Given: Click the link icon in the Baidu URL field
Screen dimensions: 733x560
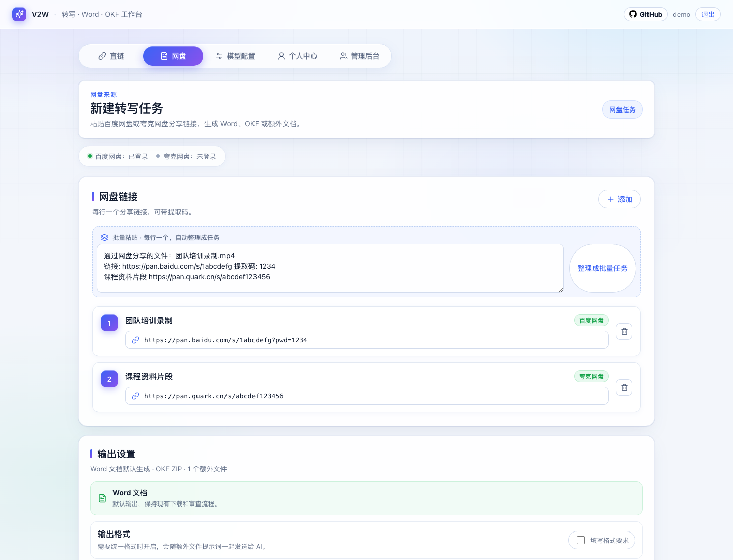Looking at the screenshot, I should pyautogui.click(x=135, y=340).
